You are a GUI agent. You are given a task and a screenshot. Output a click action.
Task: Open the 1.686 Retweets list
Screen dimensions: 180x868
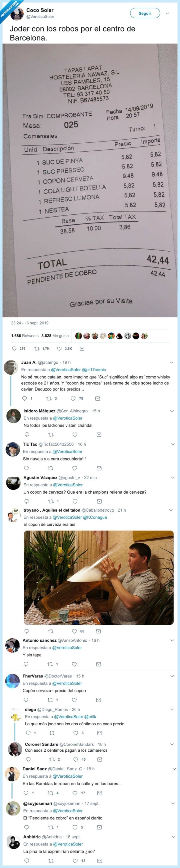25,336
